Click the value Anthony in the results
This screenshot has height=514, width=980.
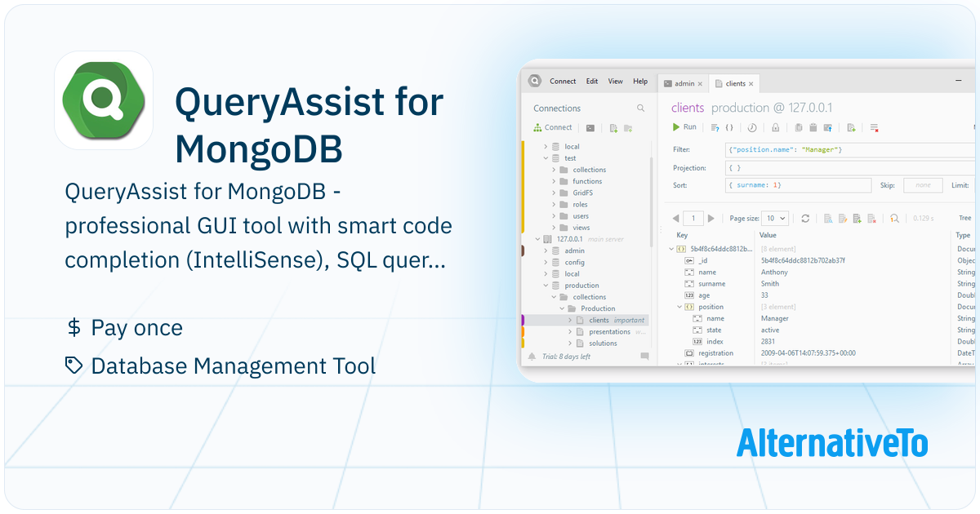coord(774,273)
